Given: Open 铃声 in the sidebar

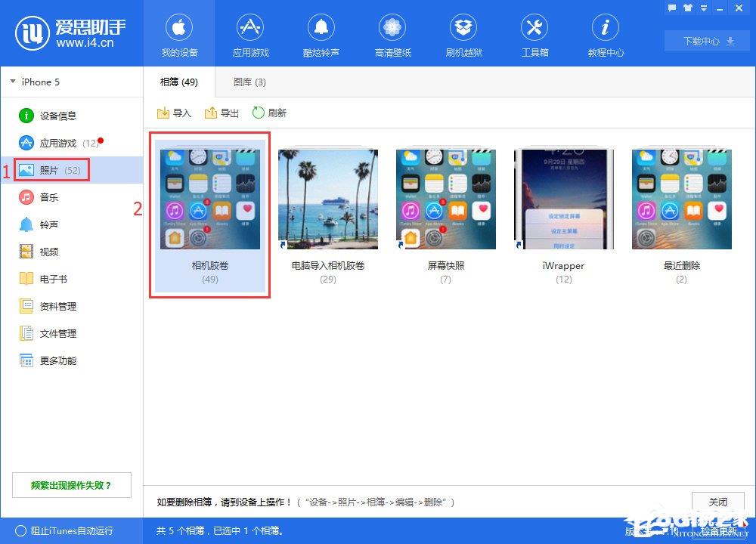Looking at the screenshot, I should 39,224.
